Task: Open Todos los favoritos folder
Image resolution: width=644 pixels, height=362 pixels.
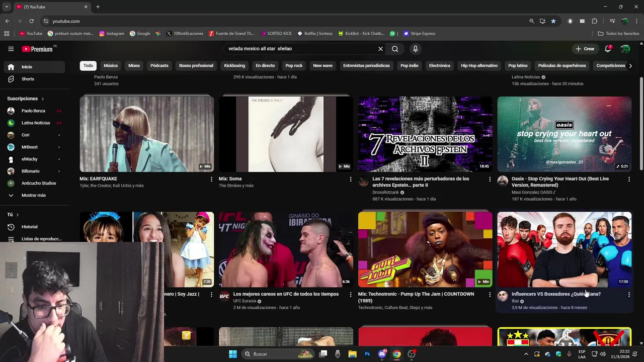Action: point(619,34)
